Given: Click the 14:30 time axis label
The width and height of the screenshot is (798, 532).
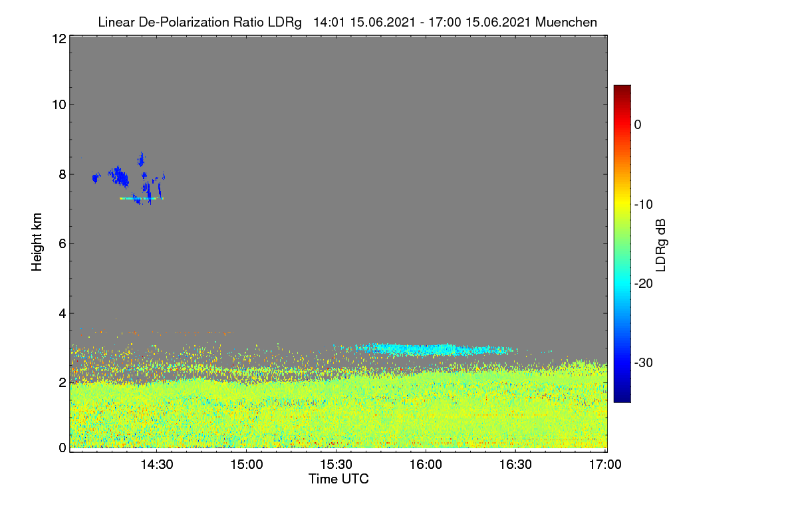Looking at the screenshot, I should 156,465.
